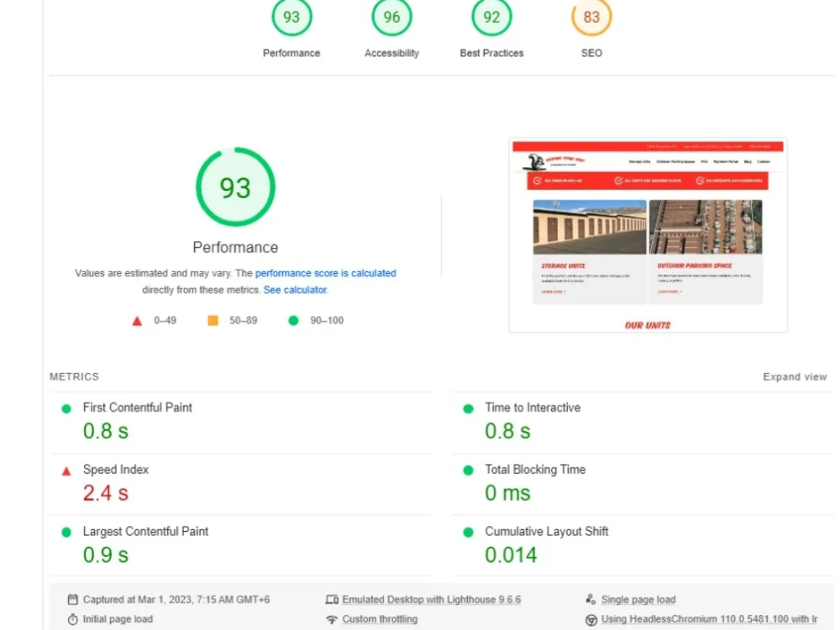Screen dimensions: 840x630
Task: Click the green dot beside Cumulative Layout Shift
Action: pyautogui.click(x=468, y=533)
